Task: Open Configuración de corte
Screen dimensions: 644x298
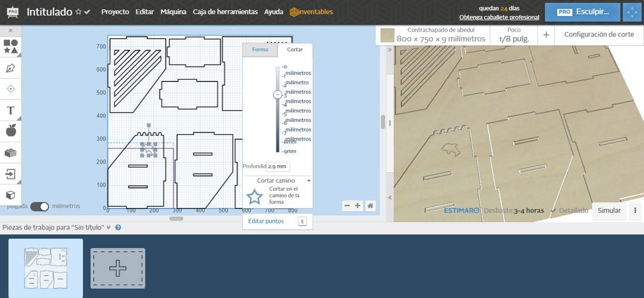Action: pos(599,35)
